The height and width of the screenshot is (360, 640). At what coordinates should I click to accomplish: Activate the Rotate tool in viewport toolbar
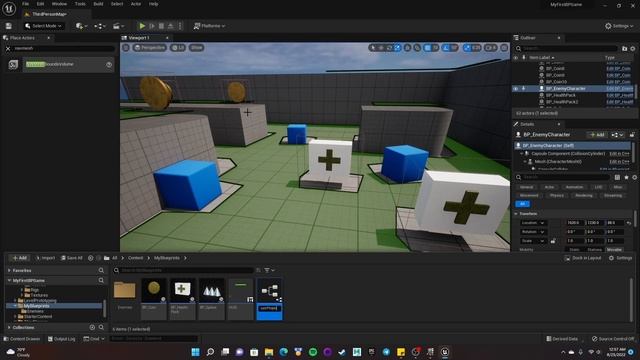(x=389, y=48)
